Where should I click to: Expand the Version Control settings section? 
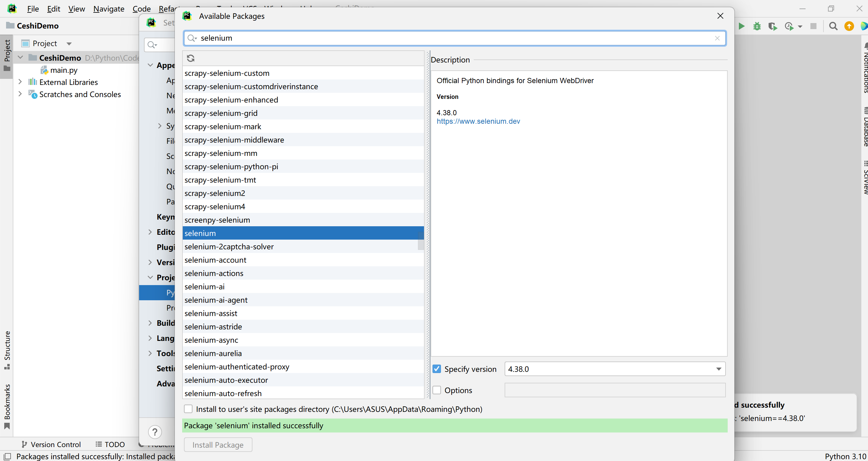[150, 262]
